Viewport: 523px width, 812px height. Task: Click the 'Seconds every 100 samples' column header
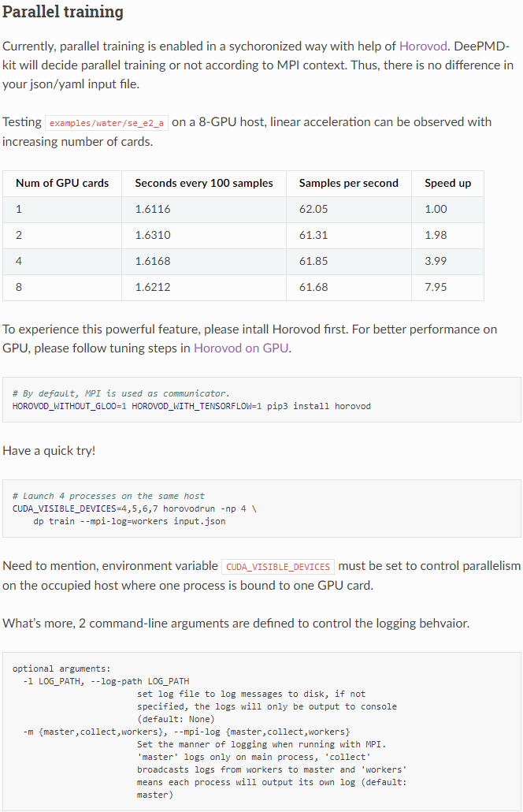[x=204, y=183]
